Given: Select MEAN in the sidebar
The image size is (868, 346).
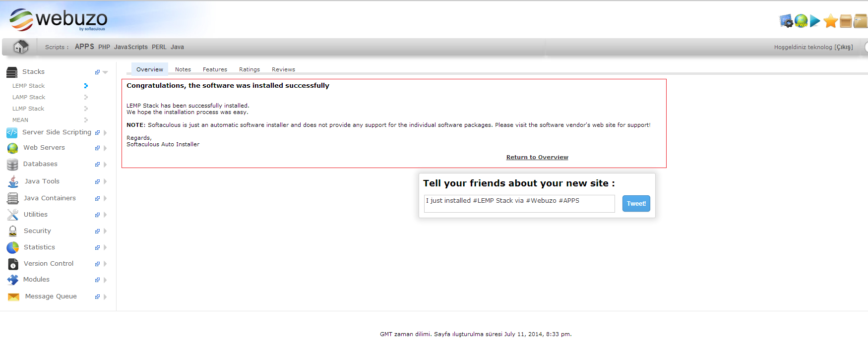Looking at the screenshot, I should pyautogui.click(x=20, y=120).
